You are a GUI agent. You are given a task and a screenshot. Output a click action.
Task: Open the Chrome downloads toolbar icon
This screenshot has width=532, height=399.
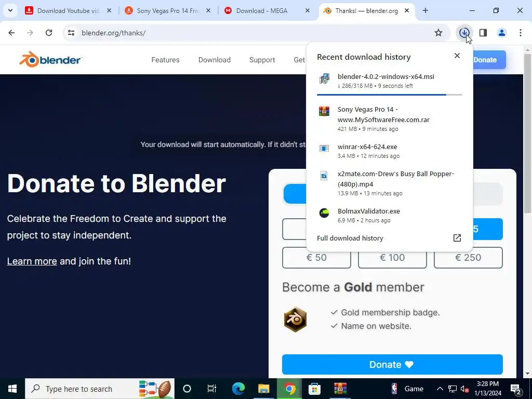click(x=464, y=33)
